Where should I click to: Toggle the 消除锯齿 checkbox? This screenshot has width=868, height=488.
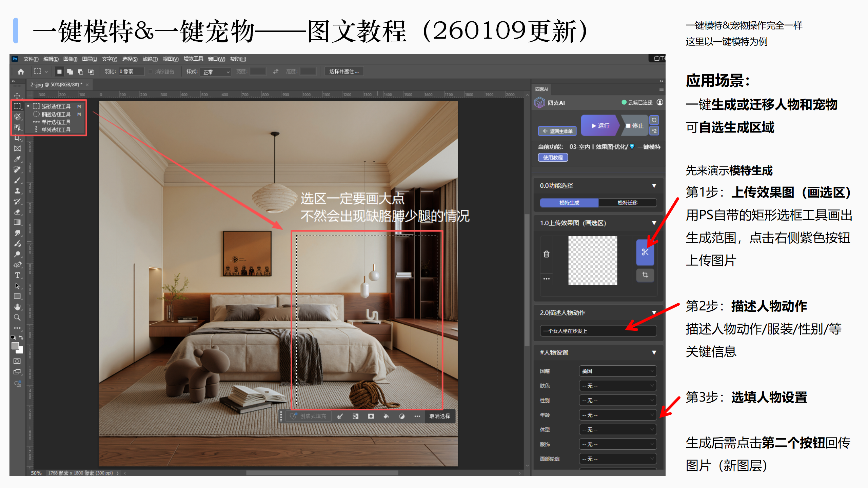click(x=151, y=72)
